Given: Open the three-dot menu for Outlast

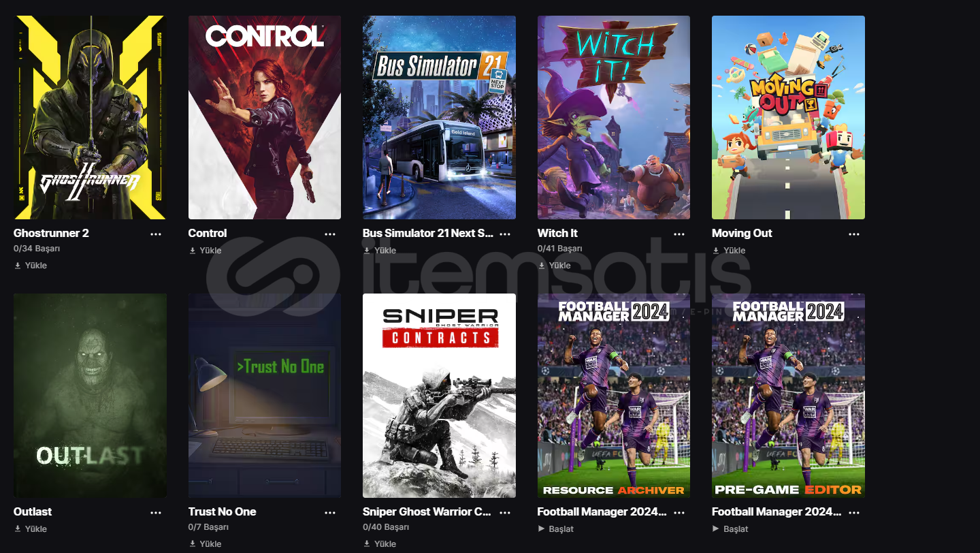Looking at the screenshot, I should pyautogui.click(x=156, y=512).
